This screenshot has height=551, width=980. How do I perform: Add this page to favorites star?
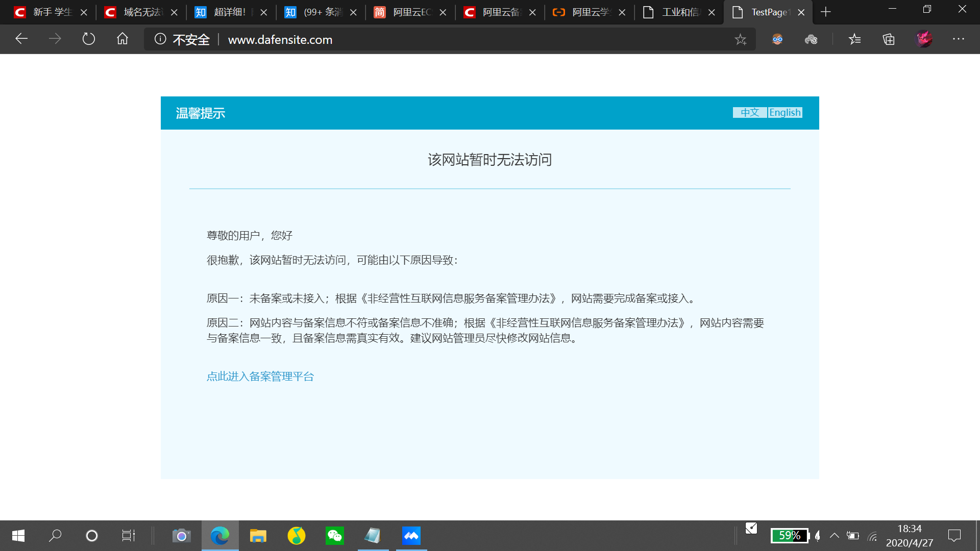click(x=741, y=39)
